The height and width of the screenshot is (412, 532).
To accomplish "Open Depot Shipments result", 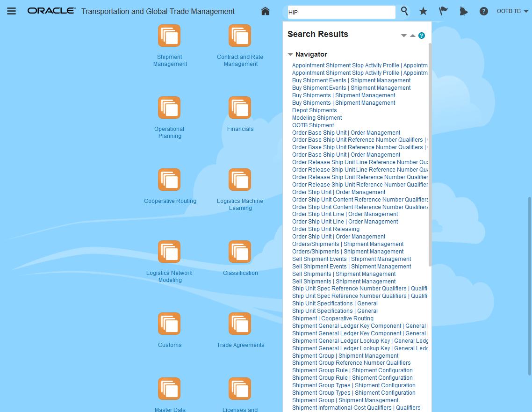I will click(x=315, y=110).
